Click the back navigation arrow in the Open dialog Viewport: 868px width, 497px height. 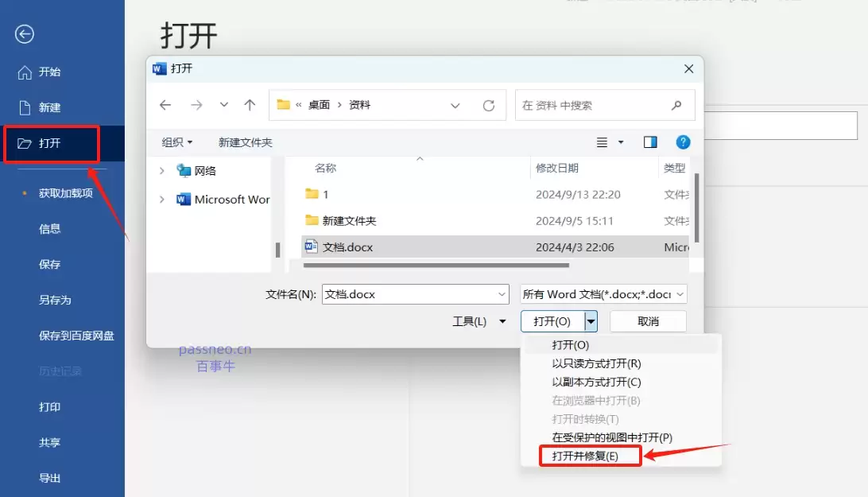tap(165, 104)
